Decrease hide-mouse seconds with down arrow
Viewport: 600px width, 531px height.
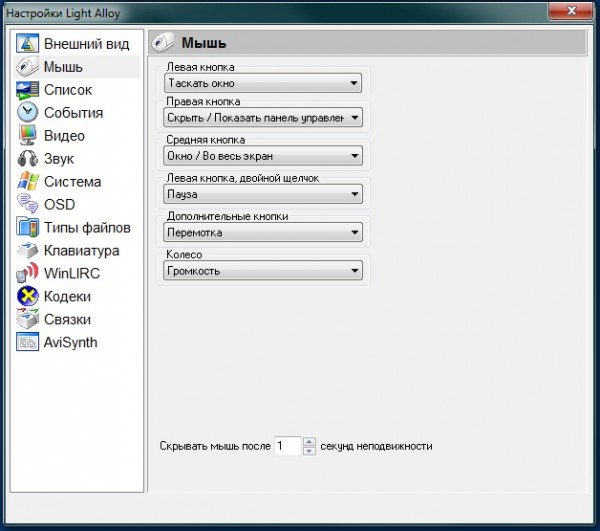[309, 451]
